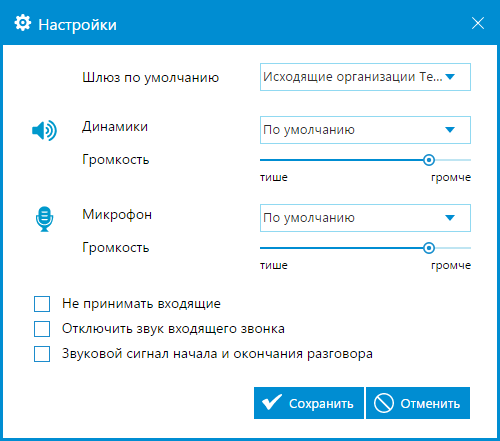This screenshot has height=441, width=500.
Task: Toggle Звуковой сигнал начала и окончания разговора
Action: (42, 354)
